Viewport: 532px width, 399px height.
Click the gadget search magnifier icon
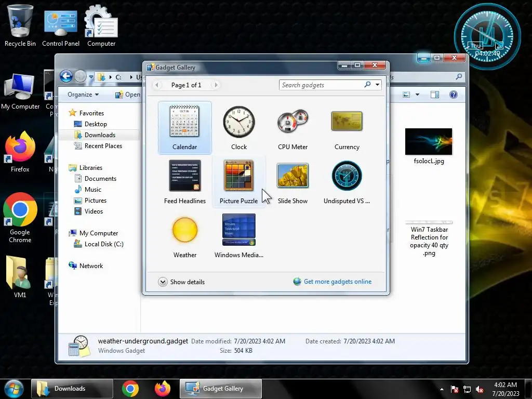point(367,85)
